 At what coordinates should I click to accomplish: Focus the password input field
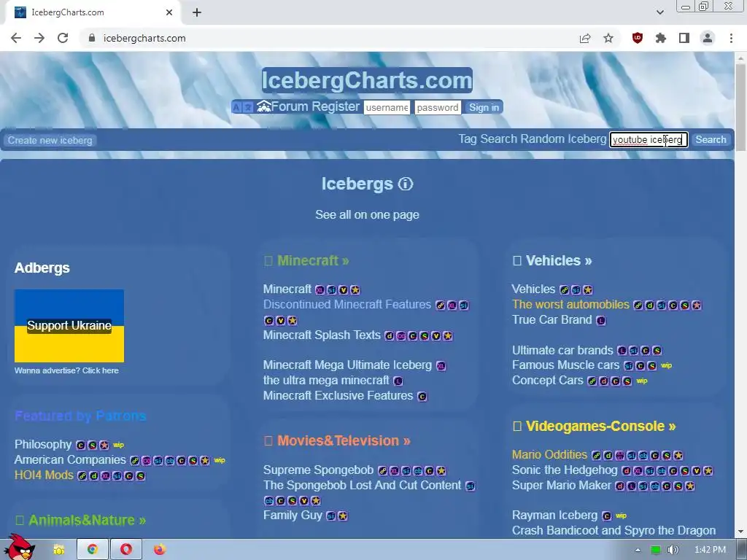pos(438,107)
